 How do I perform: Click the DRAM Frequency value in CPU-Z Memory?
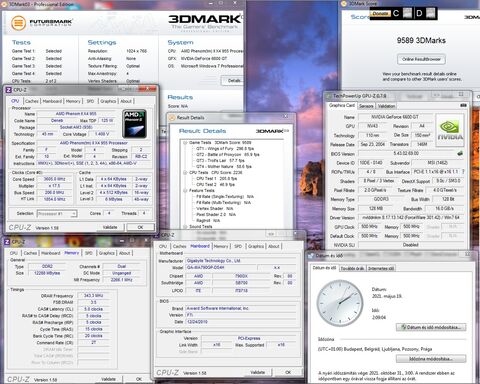click(x=94, y=296)
